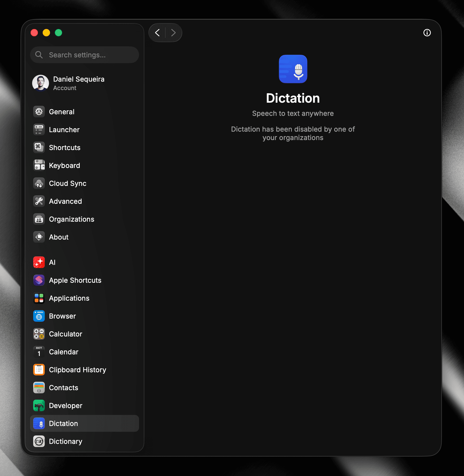Select Browser globe icon
The width and height of the screenshot is (464, 476).
click(x=39, y=316)
